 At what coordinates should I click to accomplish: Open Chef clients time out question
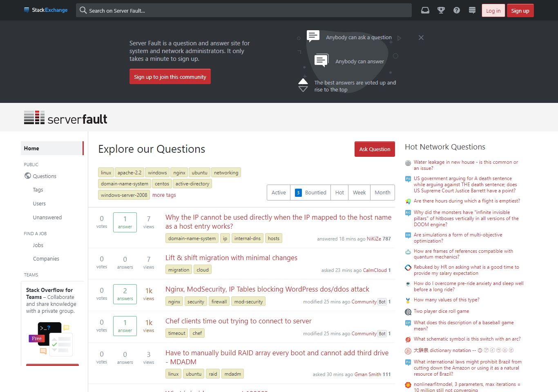coord(238,321)
